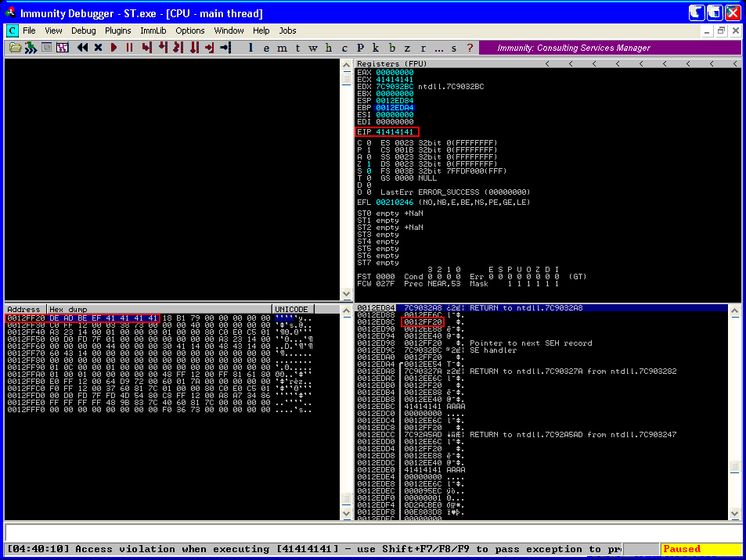Click the UNICODE column header

coord(291,310)
